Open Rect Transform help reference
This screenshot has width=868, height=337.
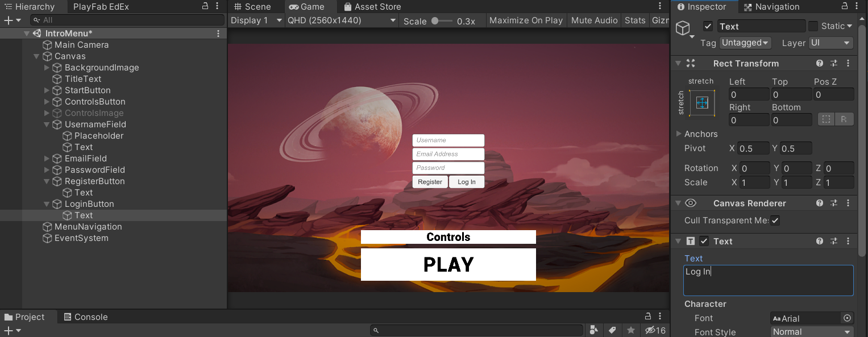point(820,64)
